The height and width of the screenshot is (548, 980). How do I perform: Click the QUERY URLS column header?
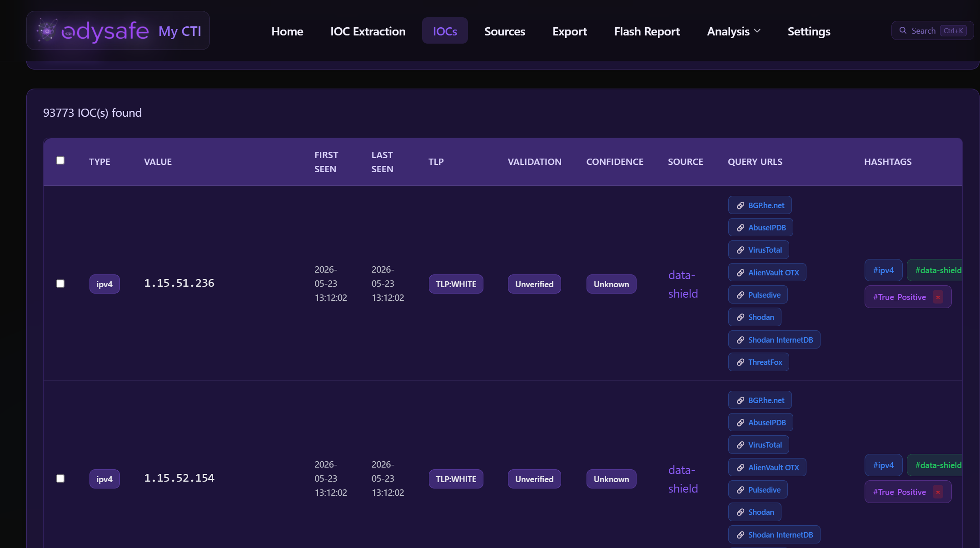pyautogui.click(x=755, y=162)
